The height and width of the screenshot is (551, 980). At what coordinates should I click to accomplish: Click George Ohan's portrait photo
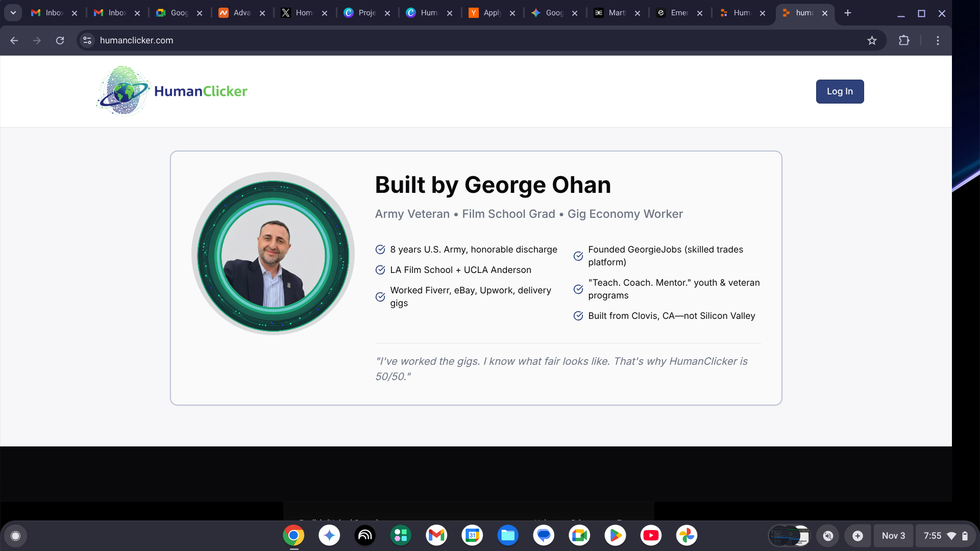pyautogui.click(x=274, y=254)
